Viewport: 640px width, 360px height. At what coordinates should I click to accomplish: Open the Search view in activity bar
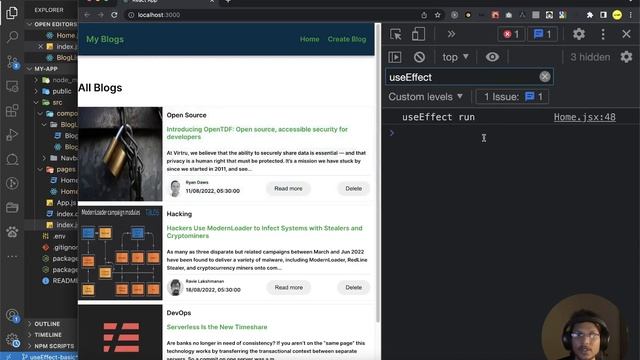(x=12, y=37)
